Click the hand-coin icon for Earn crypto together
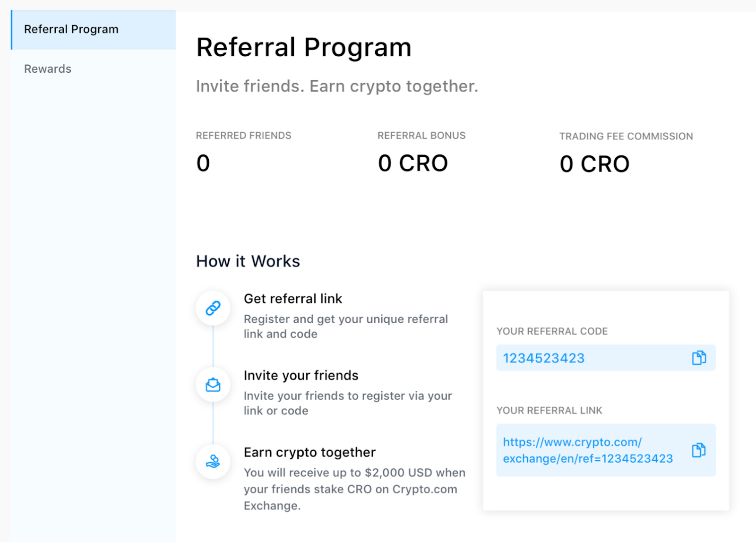The width and height of the screenshot is (756, 542). coord(213,462)
